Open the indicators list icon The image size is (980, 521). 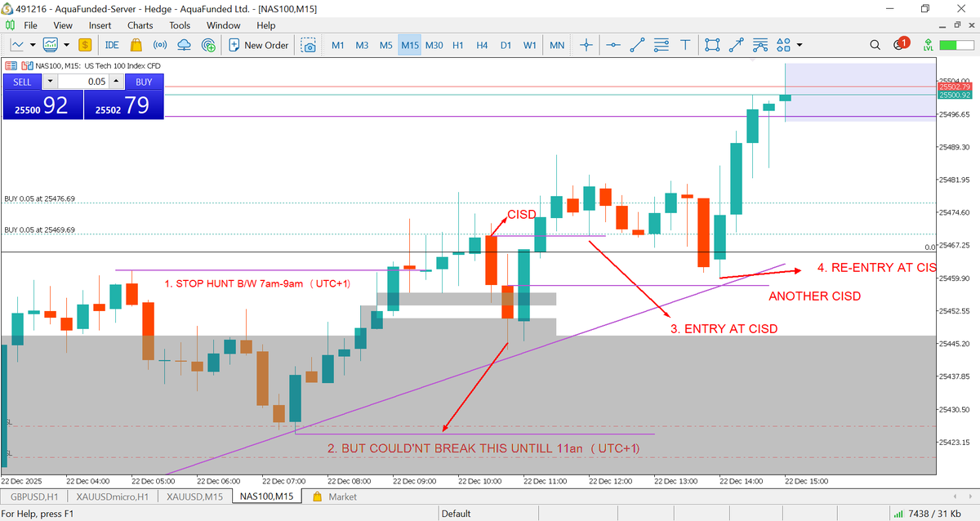[x=51, y=45]
